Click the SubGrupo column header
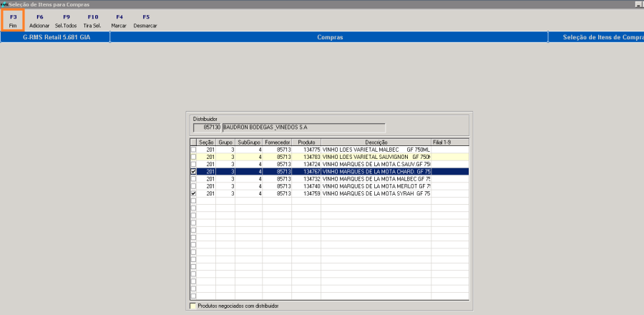The height and width of the screenshot is (315, 644). point(249,142)
